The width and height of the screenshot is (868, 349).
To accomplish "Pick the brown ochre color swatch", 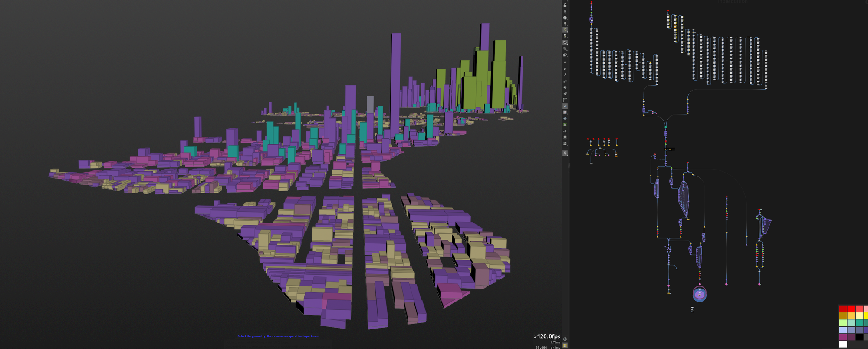I will click(x=843, y=316).
